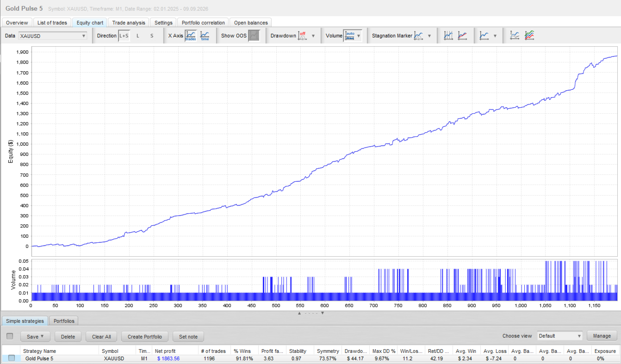
Task: Click the Manage button
Action: pos(602,336)
